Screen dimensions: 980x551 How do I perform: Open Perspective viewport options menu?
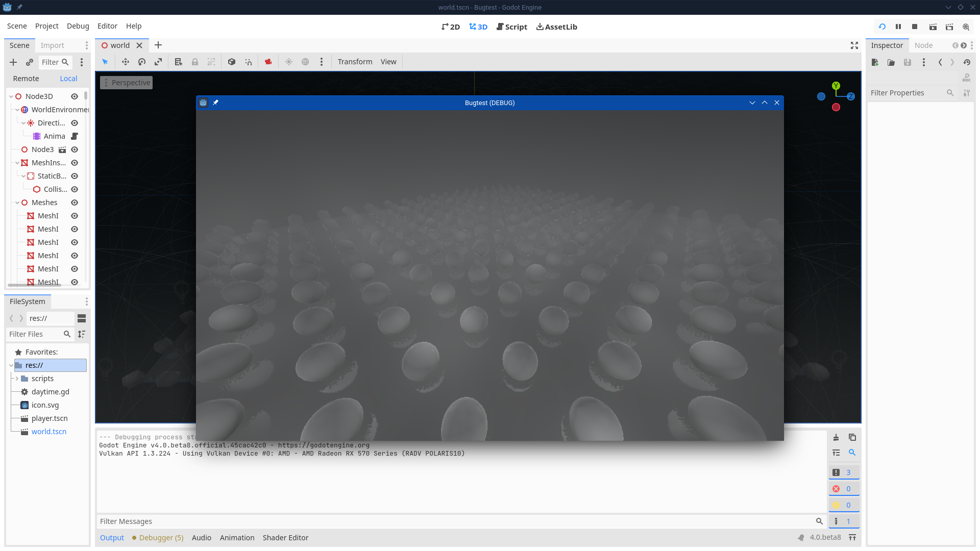coord(127,83)
